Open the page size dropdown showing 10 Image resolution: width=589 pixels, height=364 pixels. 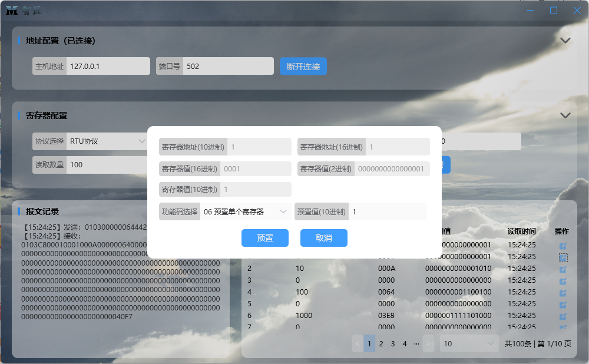pos(469,343)
